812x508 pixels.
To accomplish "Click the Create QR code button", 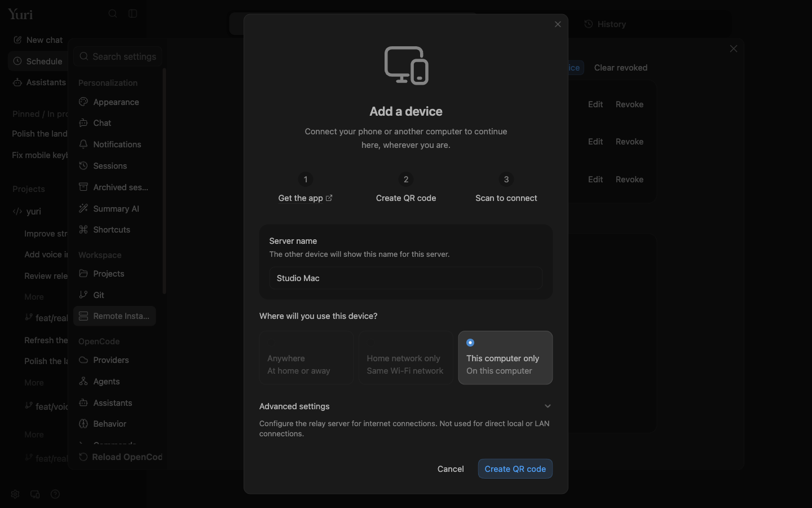I will [515, 469].
